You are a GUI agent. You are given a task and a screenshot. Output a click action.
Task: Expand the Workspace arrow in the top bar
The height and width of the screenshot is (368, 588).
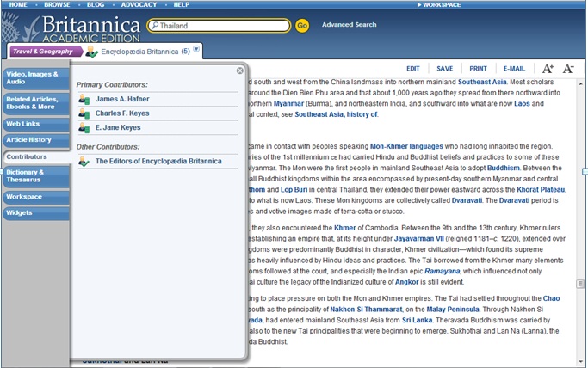coord(419,5)
